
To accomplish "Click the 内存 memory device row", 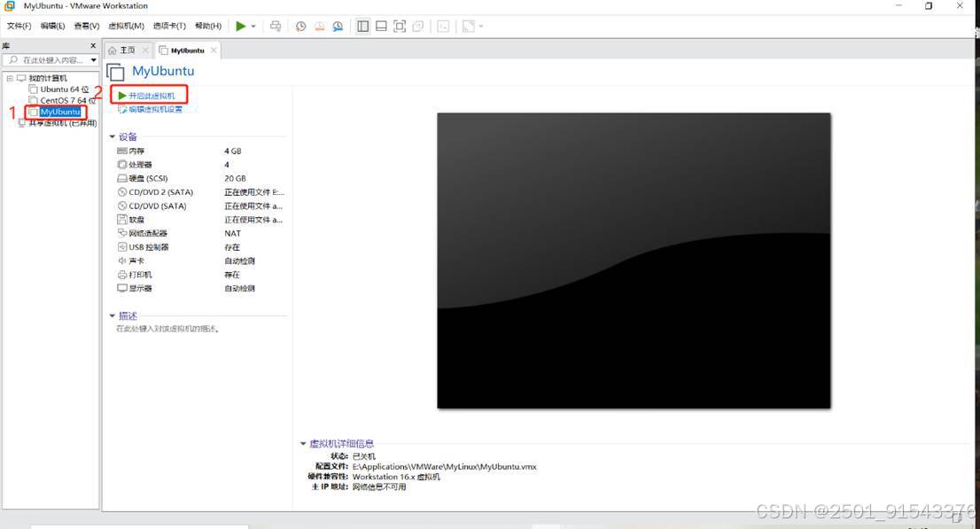I will (200, 152).
